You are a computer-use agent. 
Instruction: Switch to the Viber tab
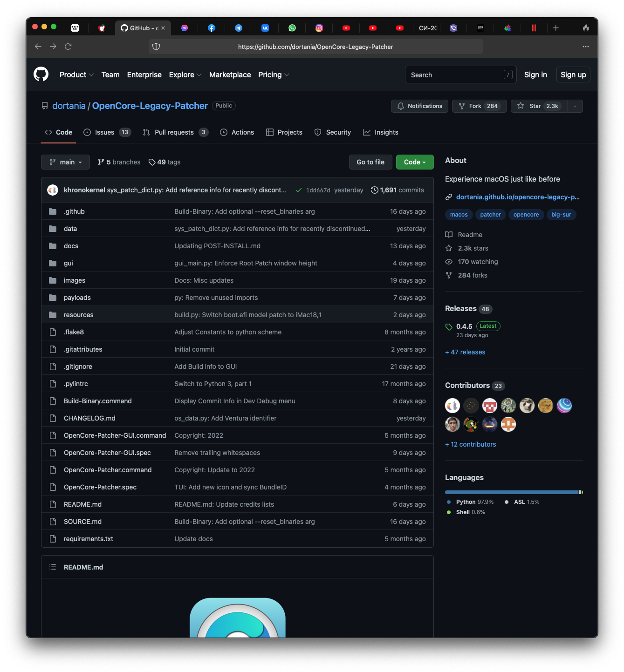click(x=453, y=28)
